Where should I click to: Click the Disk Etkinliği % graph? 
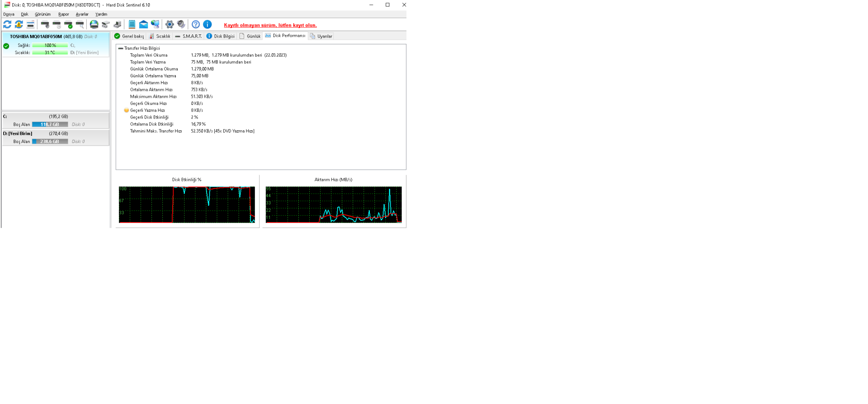tap(187, 204)
